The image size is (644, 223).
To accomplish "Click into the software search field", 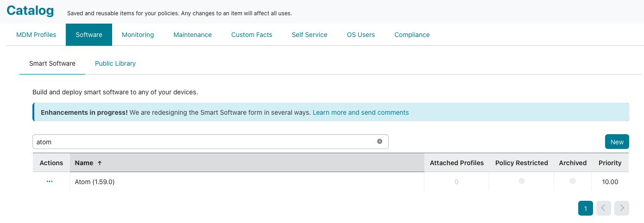I will (204, 142).
